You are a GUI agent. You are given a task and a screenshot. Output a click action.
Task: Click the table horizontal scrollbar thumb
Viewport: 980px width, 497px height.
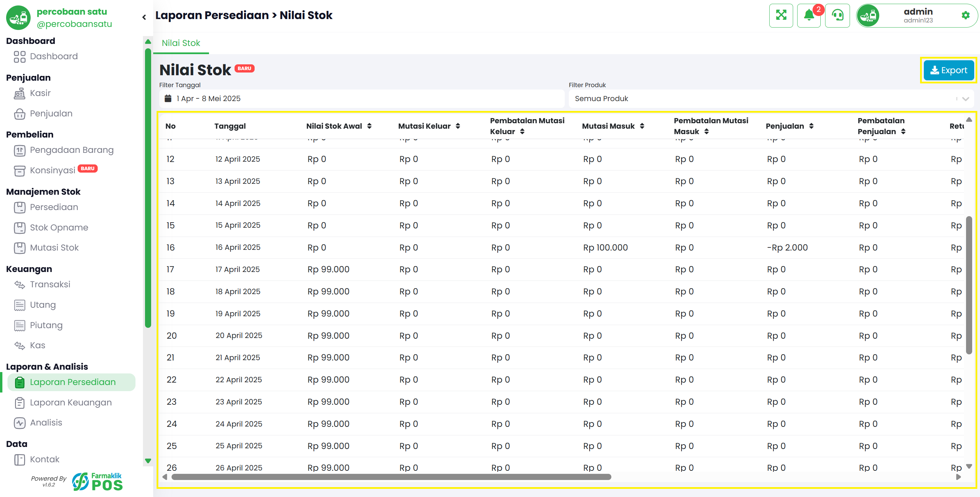coord(391,477)
